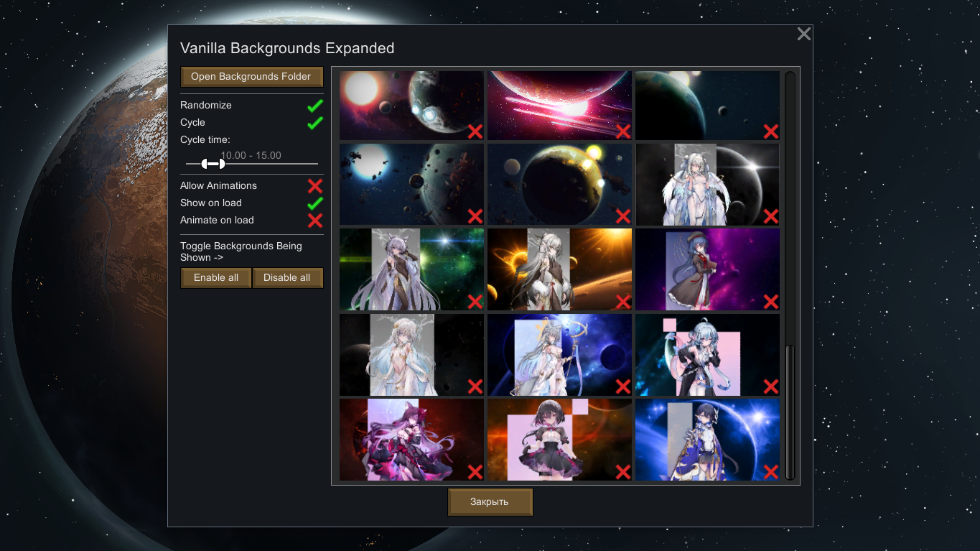Turn off the Cycle option
The width and height of the screenshot is (980, 551).
pyautogui.click(x=314, y=123)
